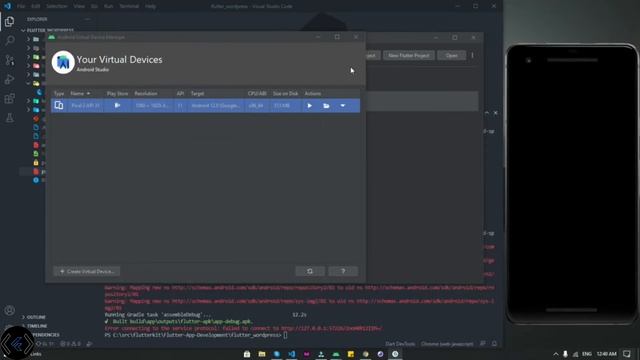Sort devices by the Name column header
The image size is (640, 360).
80,93
